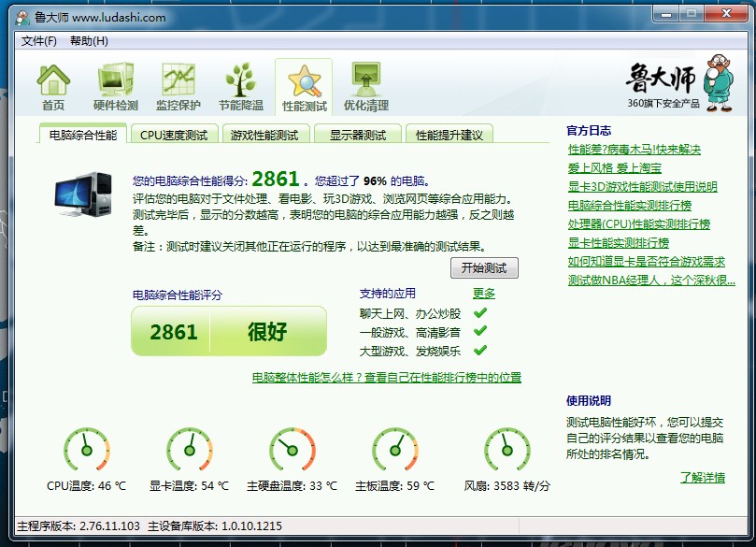Click checkmark beside 一般游戏、高清影音

(x=479, y=331)
